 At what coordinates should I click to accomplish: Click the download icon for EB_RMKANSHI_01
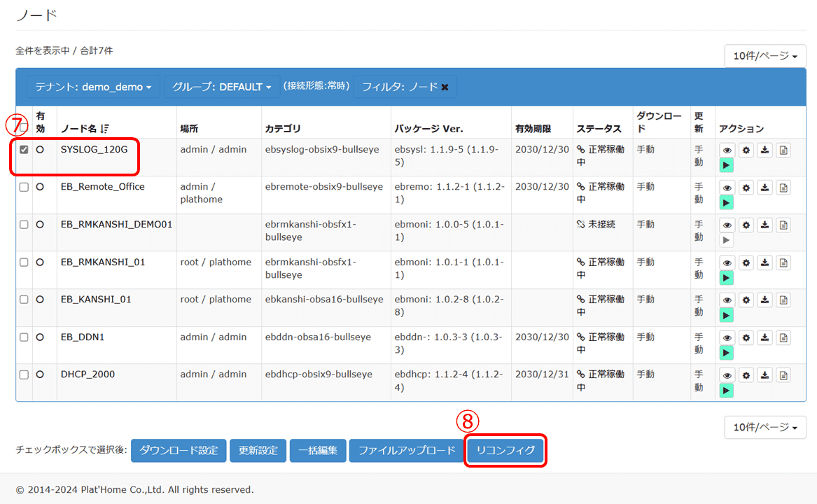tap(764, 262)
